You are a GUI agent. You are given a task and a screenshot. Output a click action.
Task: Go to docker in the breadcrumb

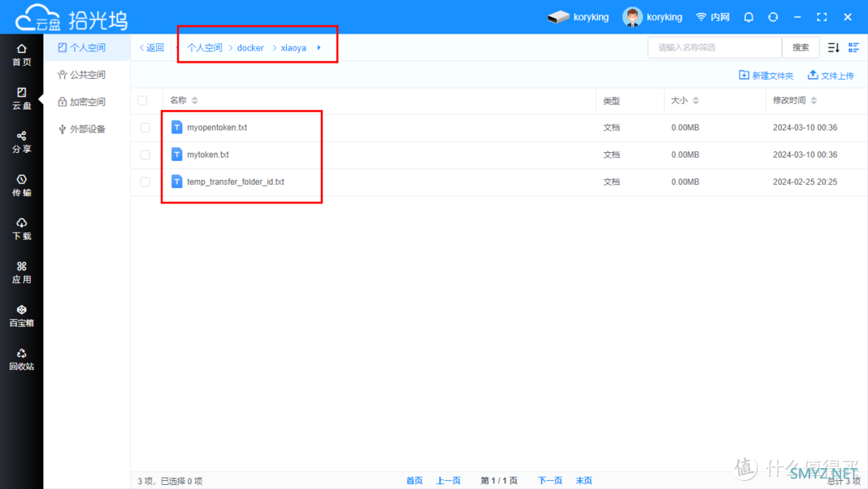250,47
